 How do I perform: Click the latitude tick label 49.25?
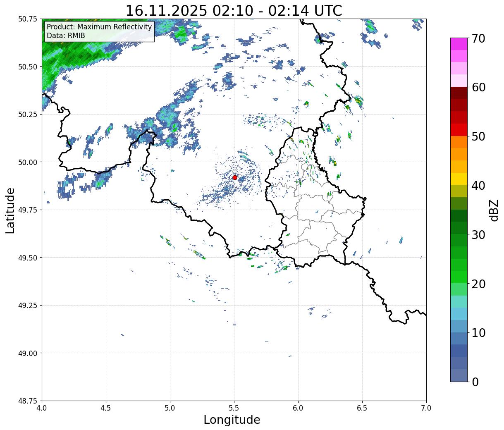click(x=28, y=306)
